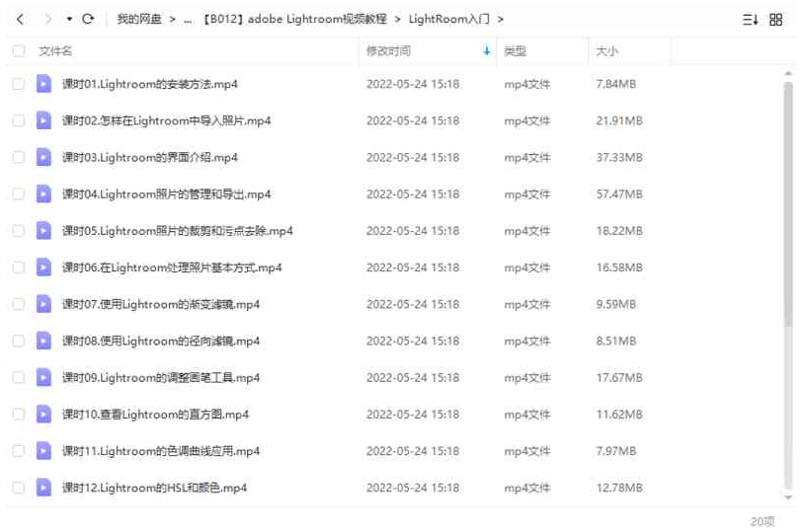The width and height of the screenshot is (802, 532).
Task: Tick the checkbox for 课时09 file
Action: point(19,378)
